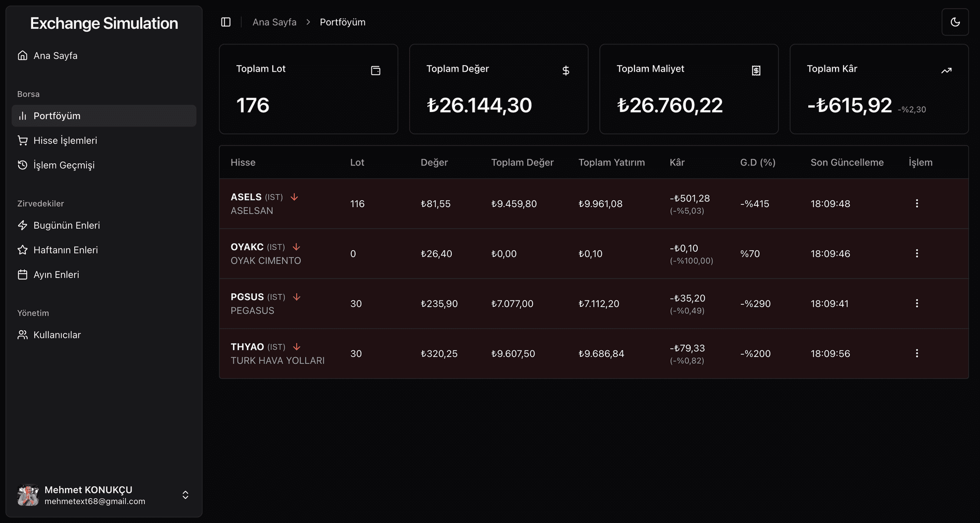980x523 pixels.
Task: Click the red down arrow next to THYAO
Action: (x=297, y=347)
